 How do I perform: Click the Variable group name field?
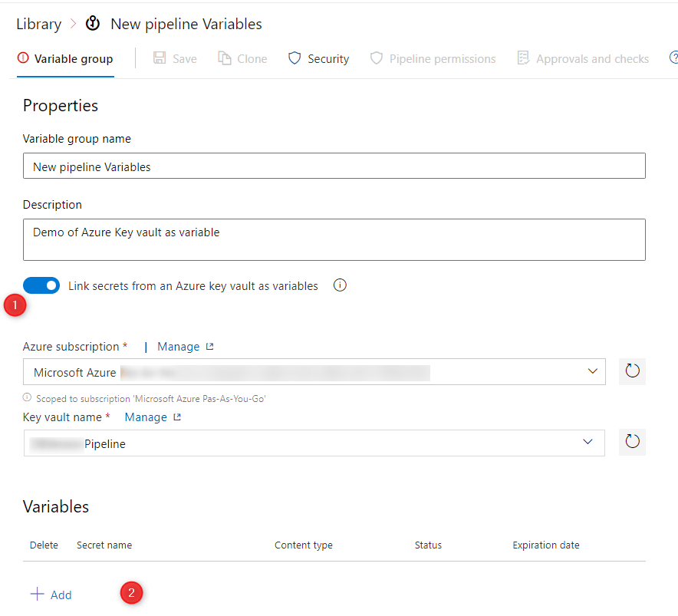334,166
